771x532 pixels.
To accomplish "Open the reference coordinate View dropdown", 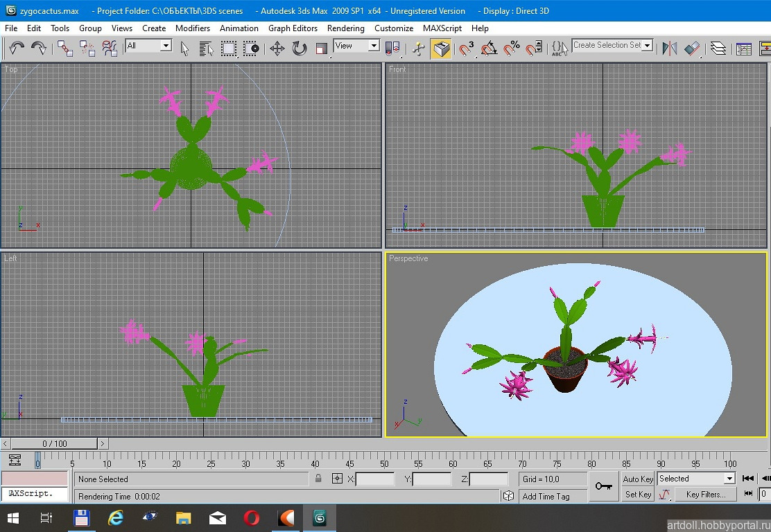I will tap(356, 46).
